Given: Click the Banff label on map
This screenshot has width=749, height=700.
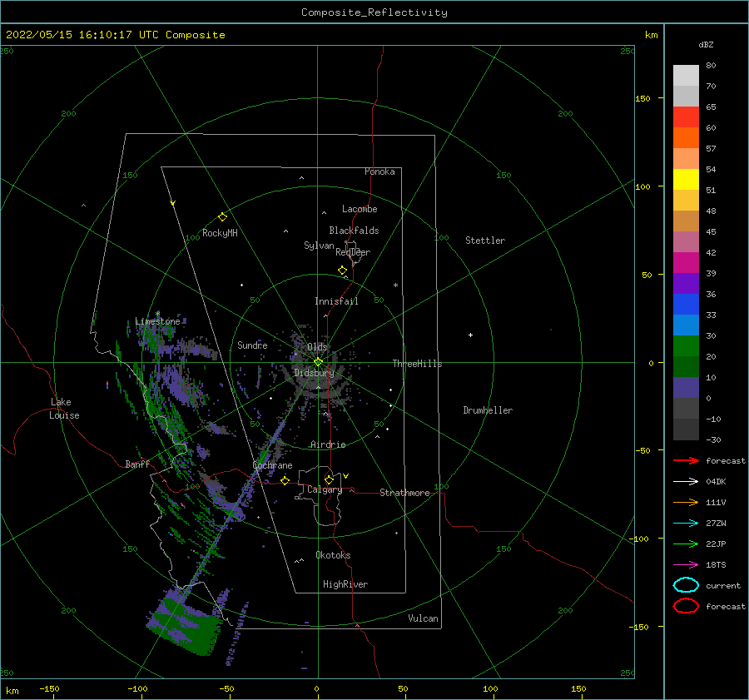Looking at the screenshot, I should (x=137, y=464).
